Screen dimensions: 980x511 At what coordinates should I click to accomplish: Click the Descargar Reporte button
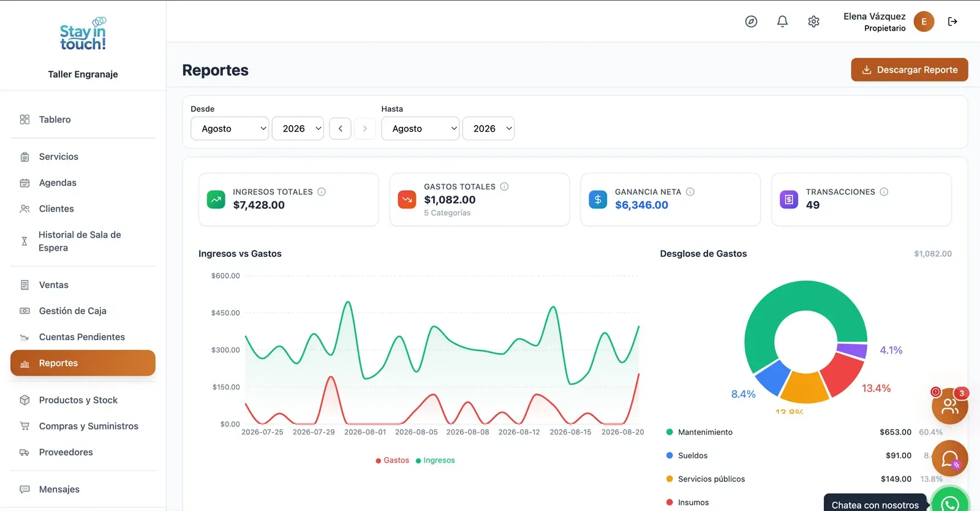[910, 70]
